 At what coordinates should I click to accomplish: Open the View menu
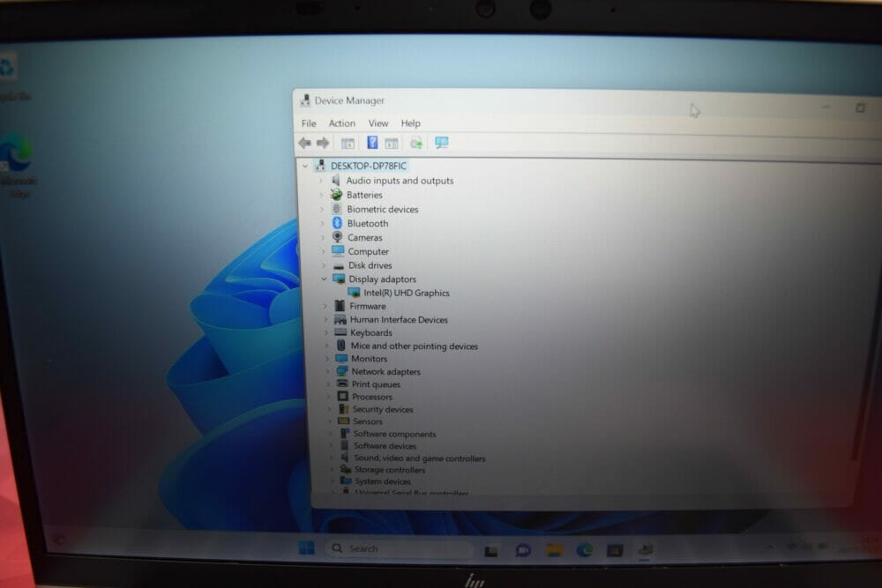point(378,123)
